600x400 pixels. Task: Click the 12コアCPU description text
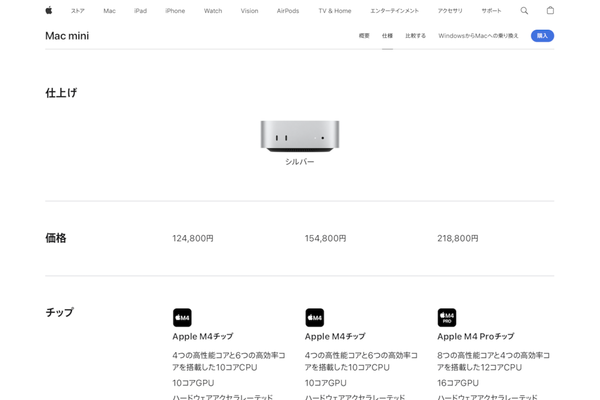494,361
